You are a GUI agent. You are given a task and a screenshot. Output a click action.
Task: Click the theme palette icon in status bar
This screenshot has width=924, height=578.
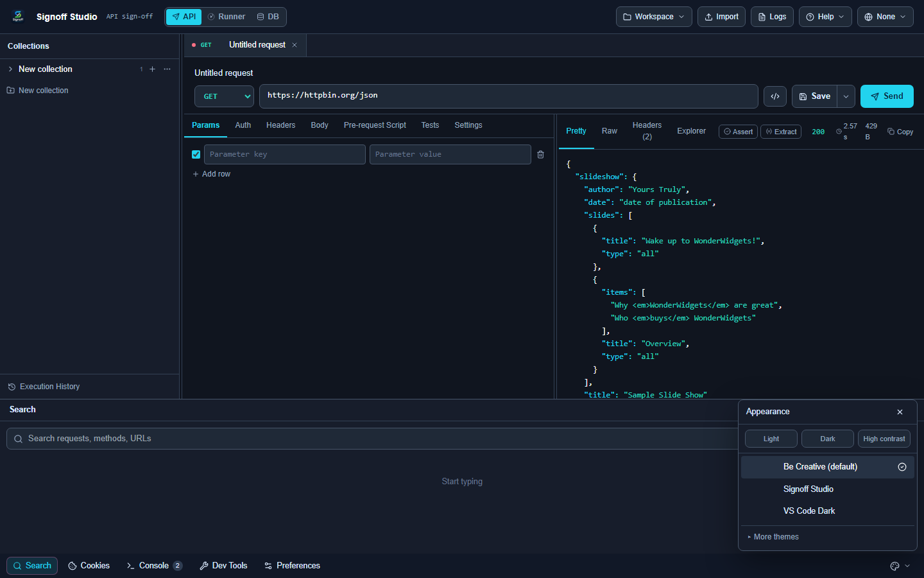(894, 566)
